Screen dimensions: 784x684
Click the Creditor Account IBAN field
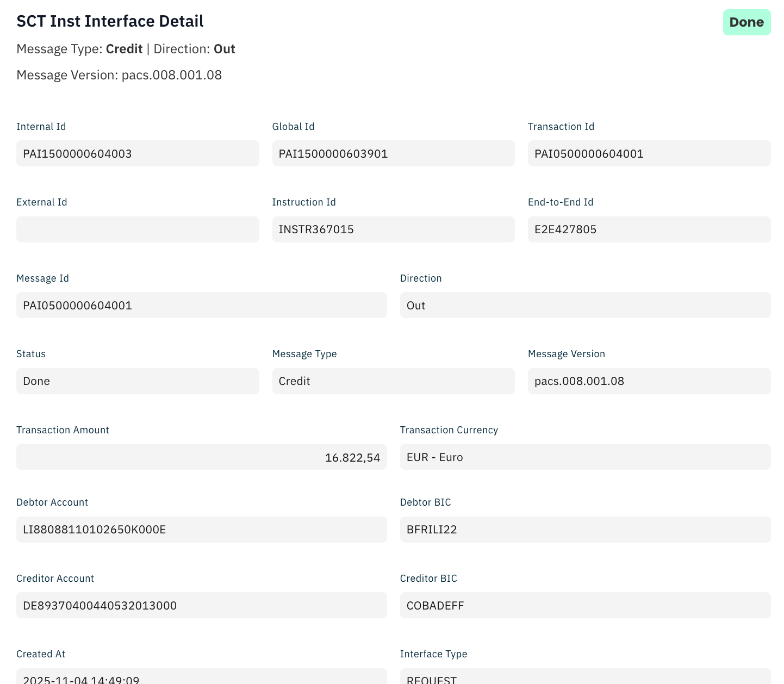coord(201,606)
